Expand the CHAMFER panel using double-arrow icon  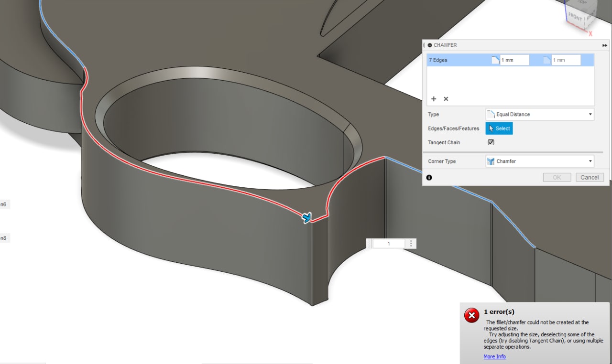pyautogui.click(x=605, y=45)
